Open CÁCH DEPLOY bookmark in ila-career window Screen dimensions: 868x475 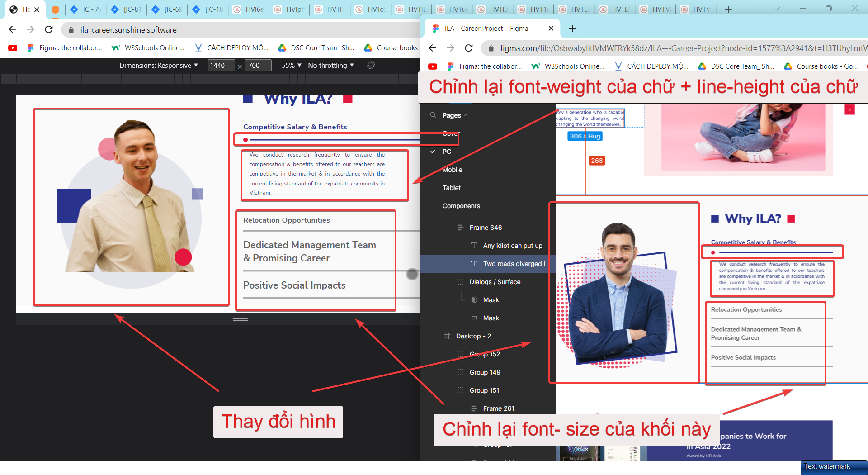(x=231, y=48)
